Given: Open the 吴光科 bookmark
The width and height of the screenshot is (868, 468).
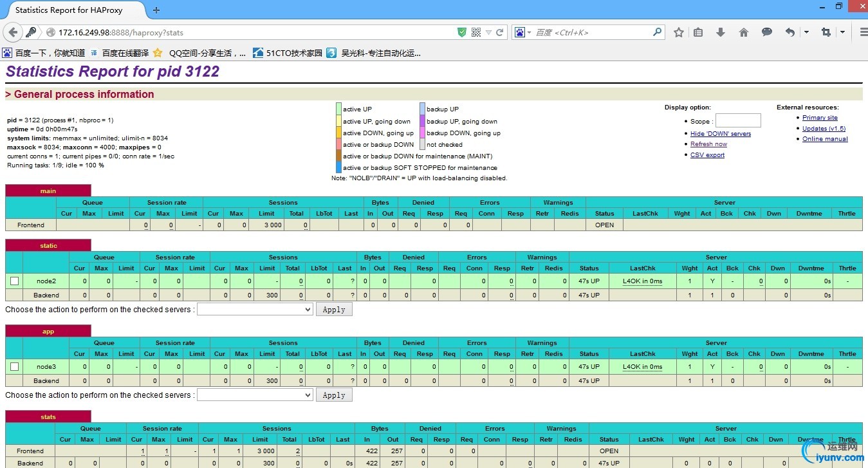Looking at the screenshot, I should 374,53.
